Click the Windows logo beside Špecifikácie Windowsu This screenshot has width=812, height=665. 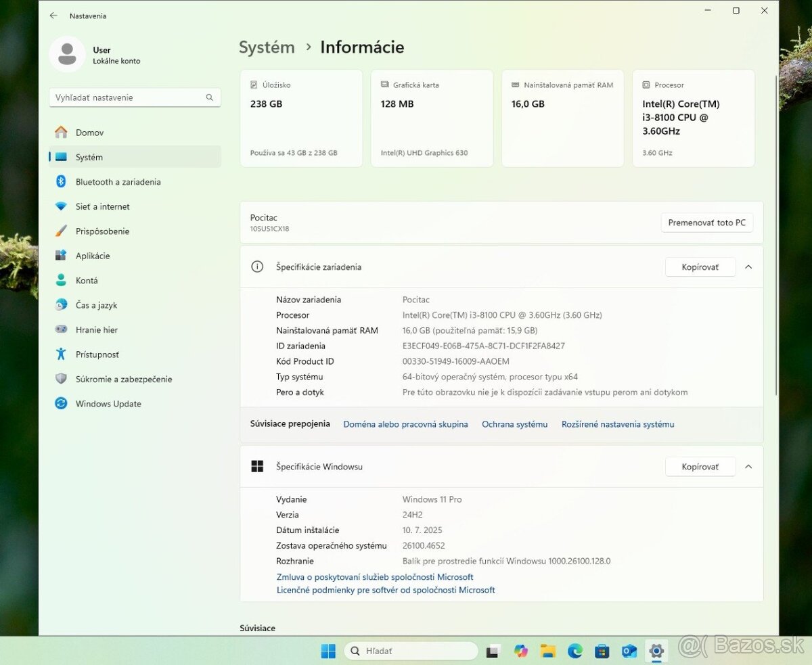click(x=257, y=466)
